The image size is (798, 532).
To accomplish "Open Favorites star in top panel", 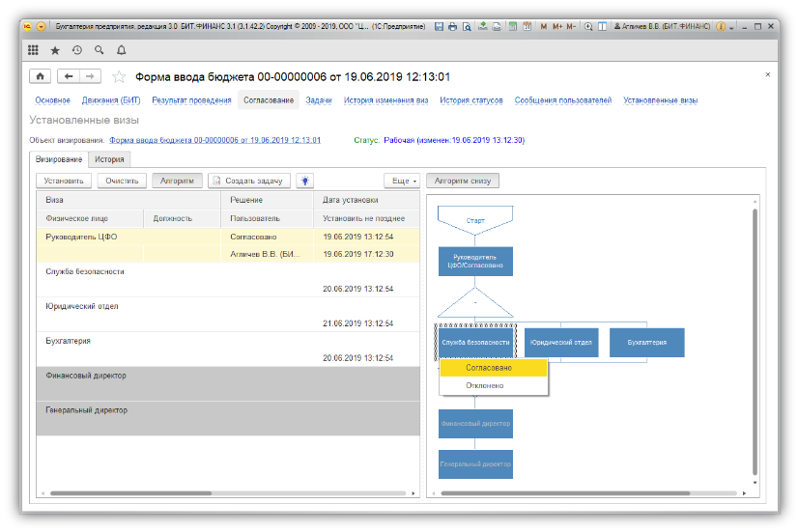I will point(55,49).
